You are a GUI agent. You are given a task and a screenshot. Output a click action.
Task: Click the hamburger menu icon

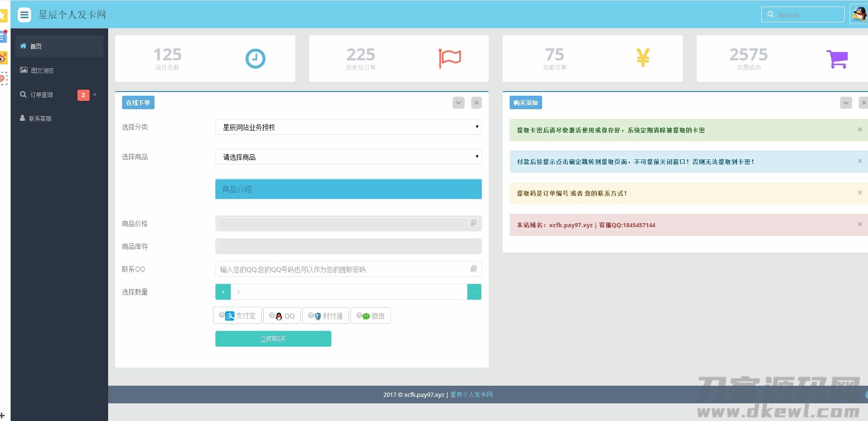click(x=24, y=15)
